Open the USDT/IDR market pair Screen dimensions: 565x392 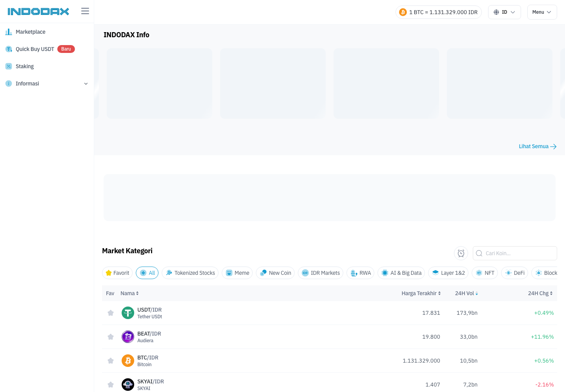[x=149, y=310]
